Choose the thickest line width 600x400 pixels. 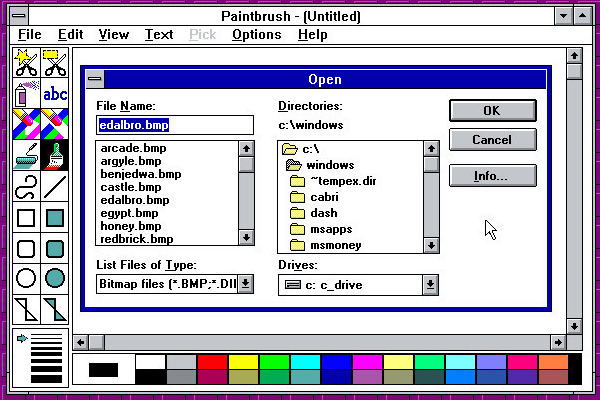point(46,379)
